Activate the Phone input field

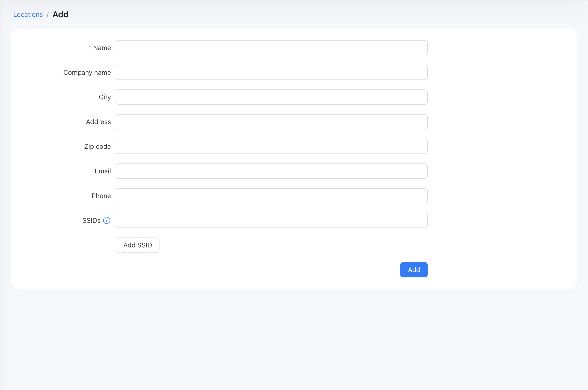point(272,195)
